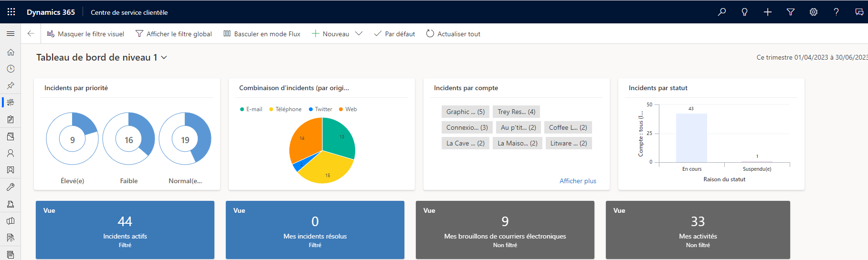
Task: Open the help question mark icon
Action: tap(836, 12)
